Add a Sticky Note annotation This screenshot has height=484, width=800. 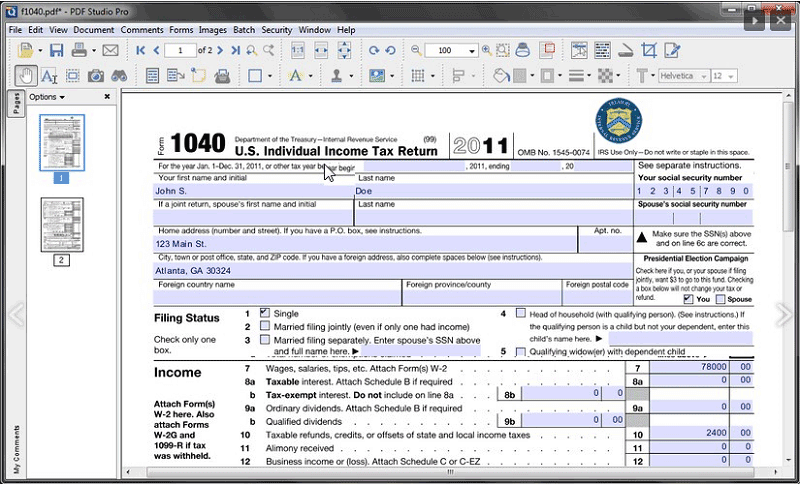pyautogui.click(x=198, y=75)
